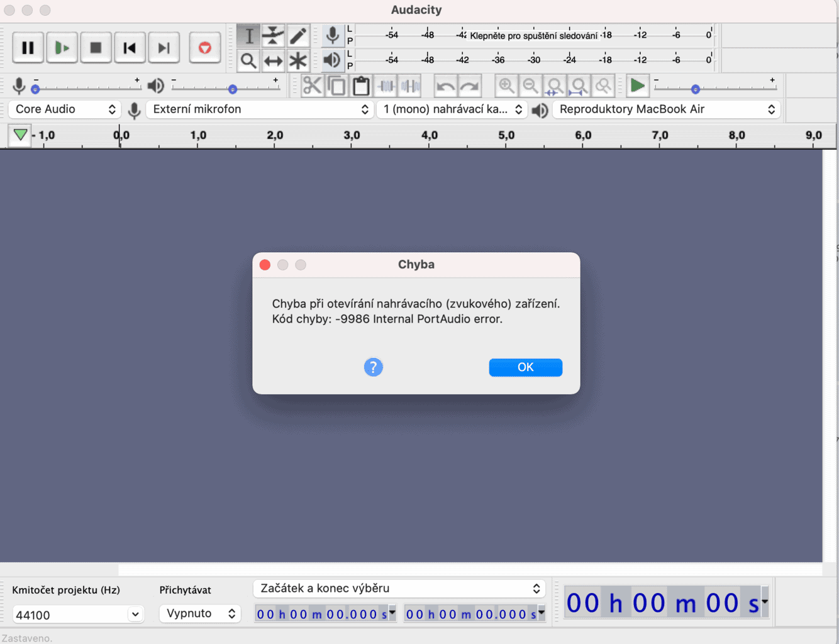839x644 pixels.
Task: Zoom in on the timeline
Action: tap(506, 86)
